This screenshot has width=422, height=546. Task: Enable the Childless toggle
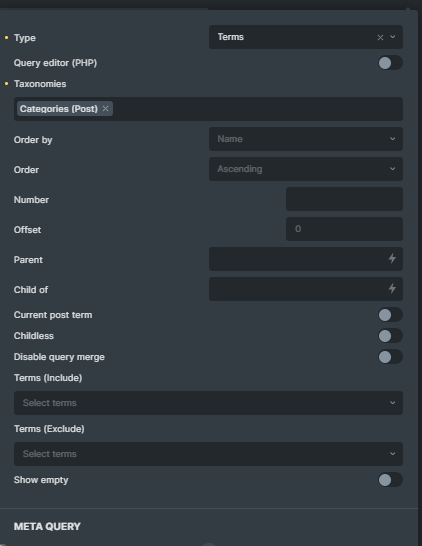[390, 336]
